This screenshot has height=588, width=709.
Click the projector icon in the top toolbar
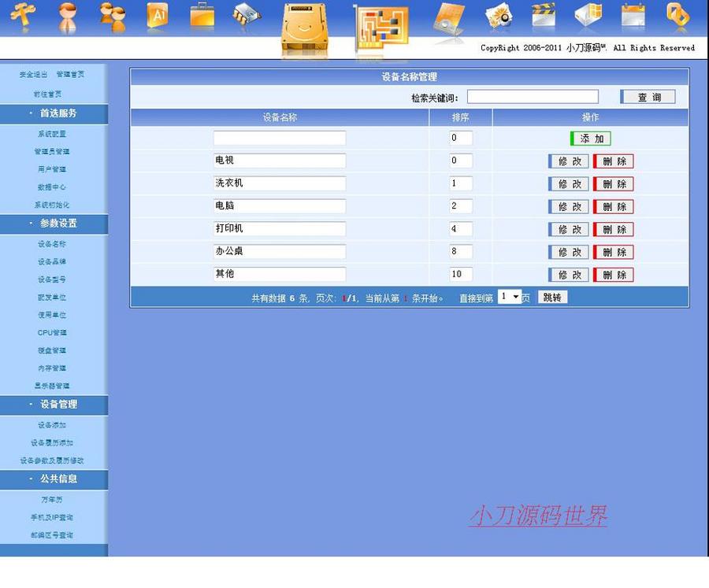pyautogui.click(x=449, y=17)
